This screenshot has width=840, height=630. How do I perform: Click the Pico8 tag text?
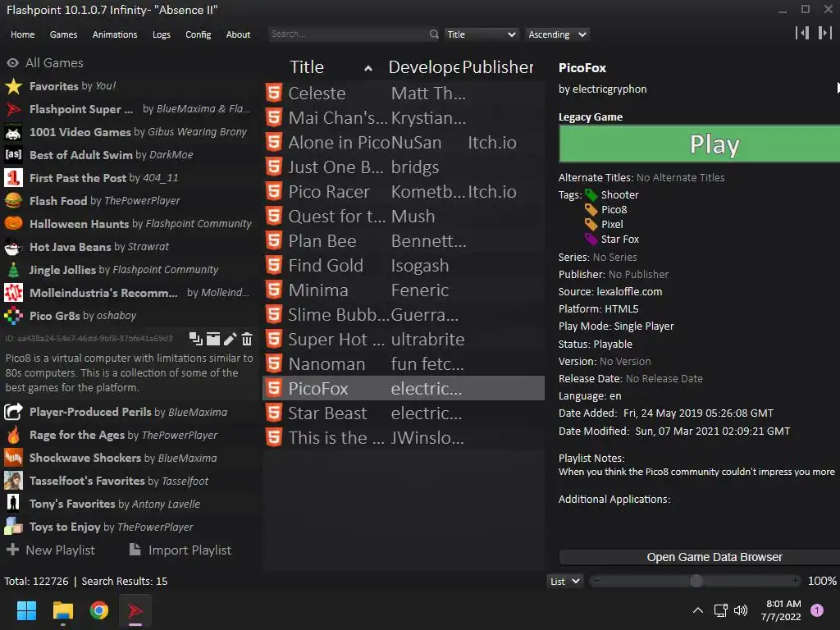tap(614, 209)
